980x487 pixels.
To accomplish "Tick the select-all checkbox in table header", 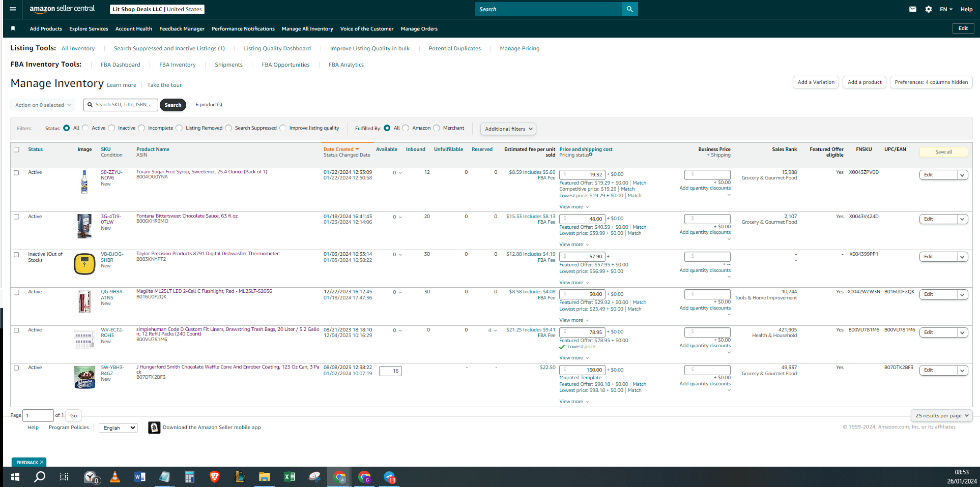I will 16,149.
